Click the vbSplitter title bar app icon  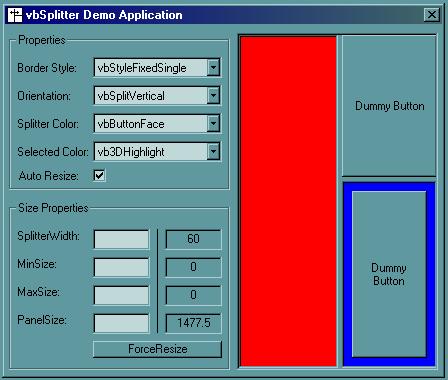tap(15, 15)
